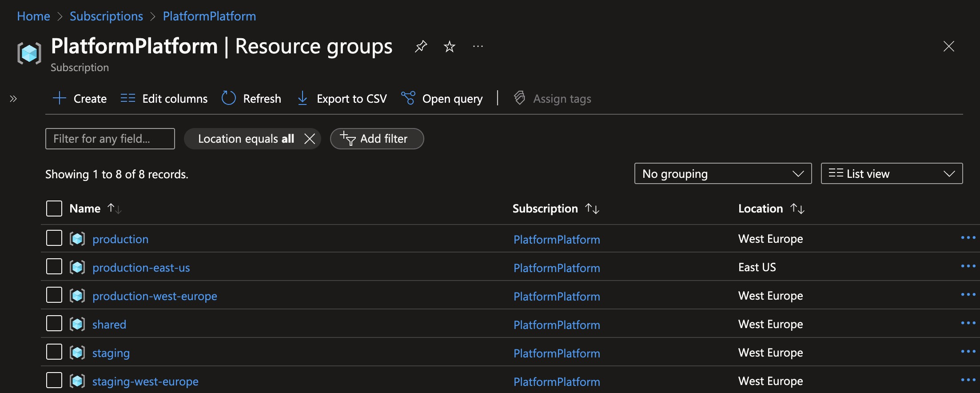Open the more options ellipsis in header
Screen dimensions: 980x393
coord(478,46)
